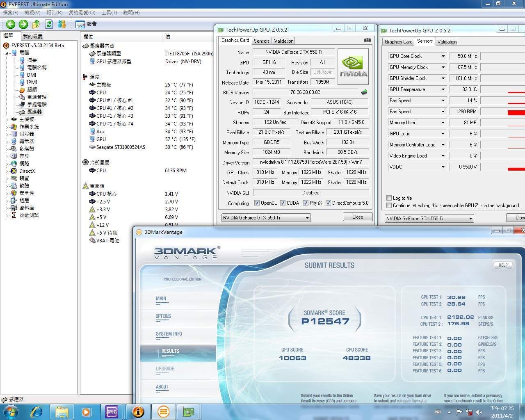Click the 3DMark Vantage orange taskbar icon
The width and height of the screenshot is (525, 420).
tap(163, 411)
